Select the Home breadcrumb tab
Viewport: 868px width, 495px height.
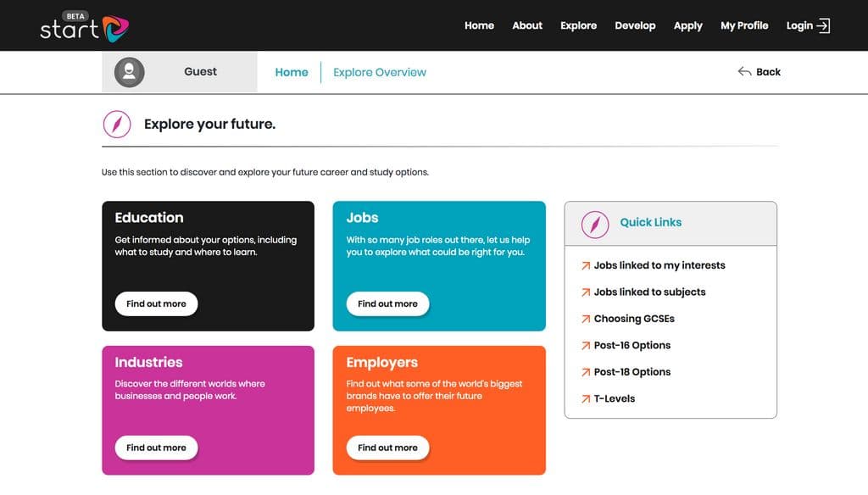click(x=292, y=73)
